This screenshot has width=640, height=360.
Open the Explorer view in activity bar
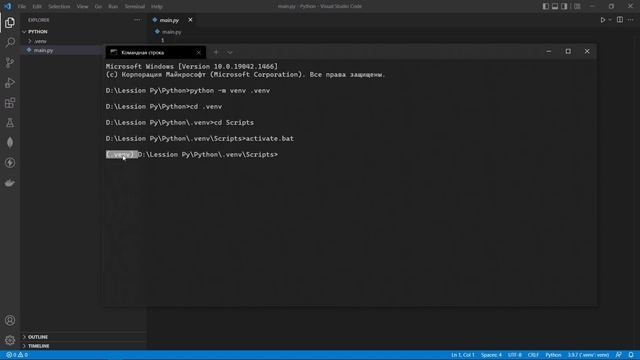(x=10, y=23)
